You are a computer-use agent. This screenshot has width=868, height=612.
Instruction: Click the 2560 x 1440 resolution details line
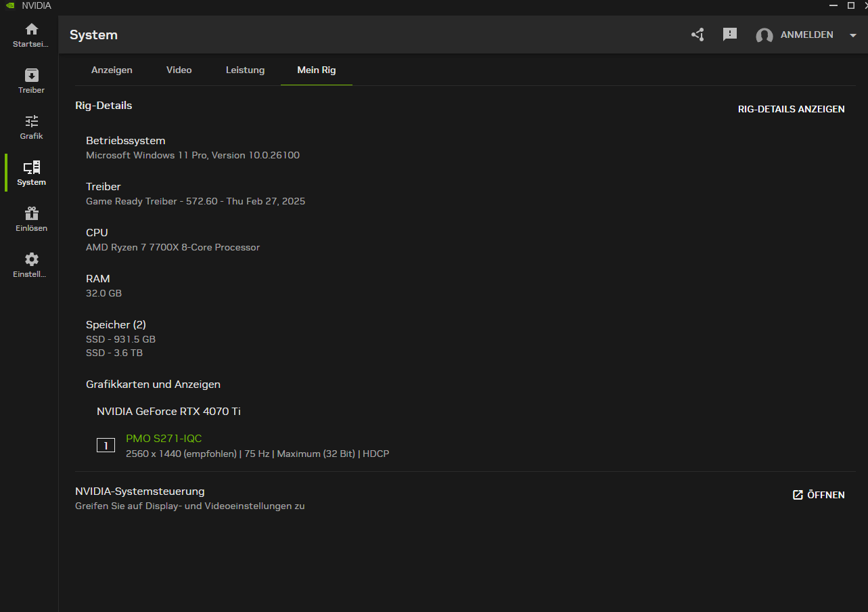point(257,454)
